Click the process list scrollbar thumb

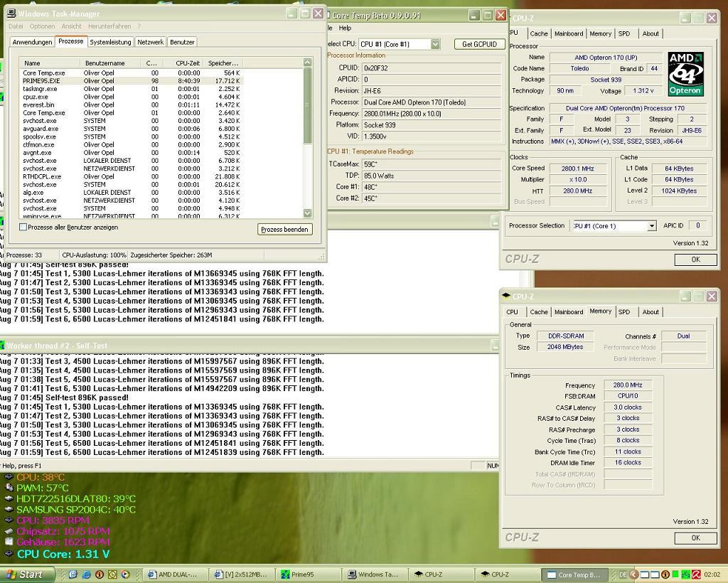tap(307, 105)
